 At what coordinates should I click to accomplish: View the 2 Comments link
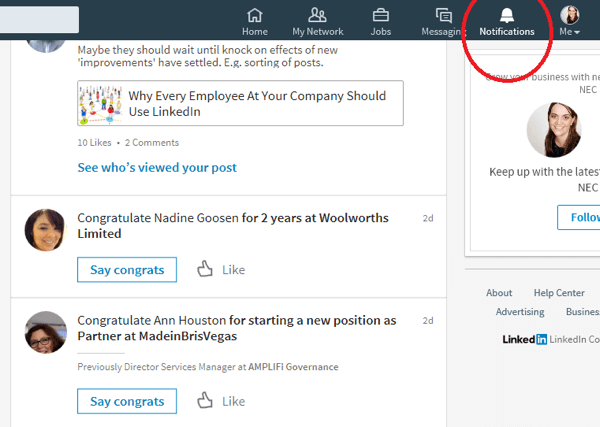point(152,143)
